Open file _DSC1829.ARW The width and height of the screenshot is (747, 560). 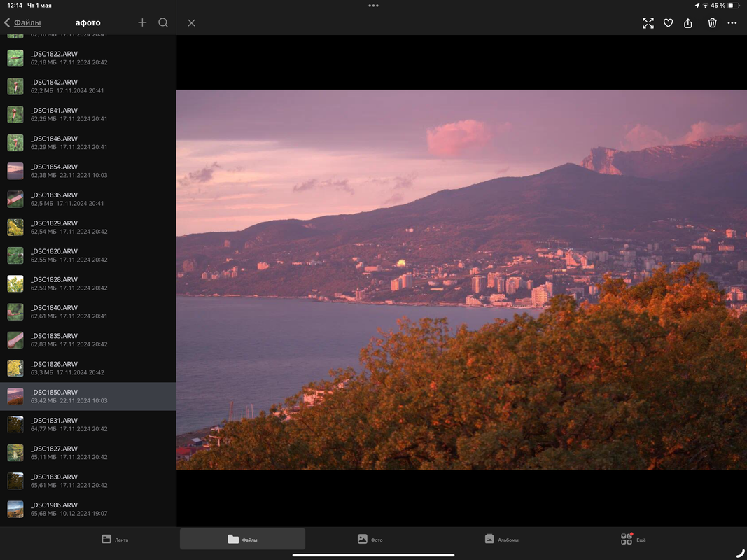88,227
